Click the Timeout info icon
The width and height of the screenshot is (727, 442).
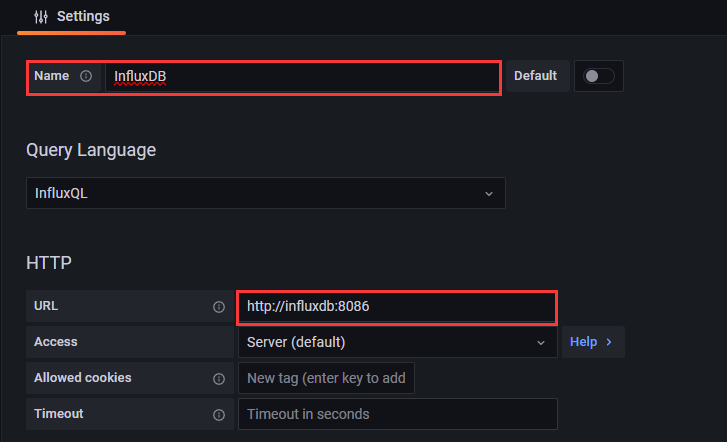(219, 415)
